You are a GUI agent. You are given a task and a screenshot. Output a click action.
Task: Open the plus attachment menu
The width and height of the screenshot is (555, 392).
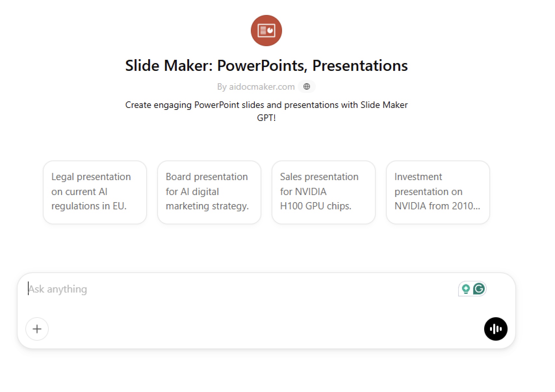tap(37, 329)
